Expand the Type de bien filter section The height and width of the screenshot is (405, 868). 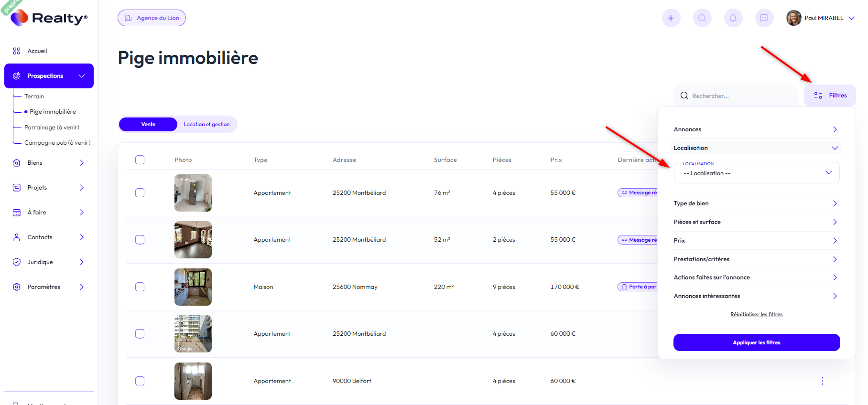[756, 203]
